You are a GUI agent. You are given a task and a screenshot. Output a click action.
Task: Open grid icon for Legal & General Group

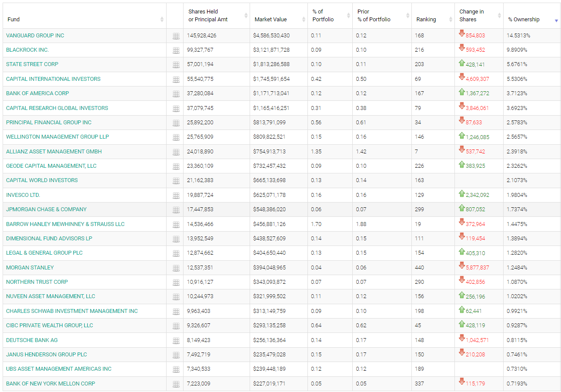[176, 254]
